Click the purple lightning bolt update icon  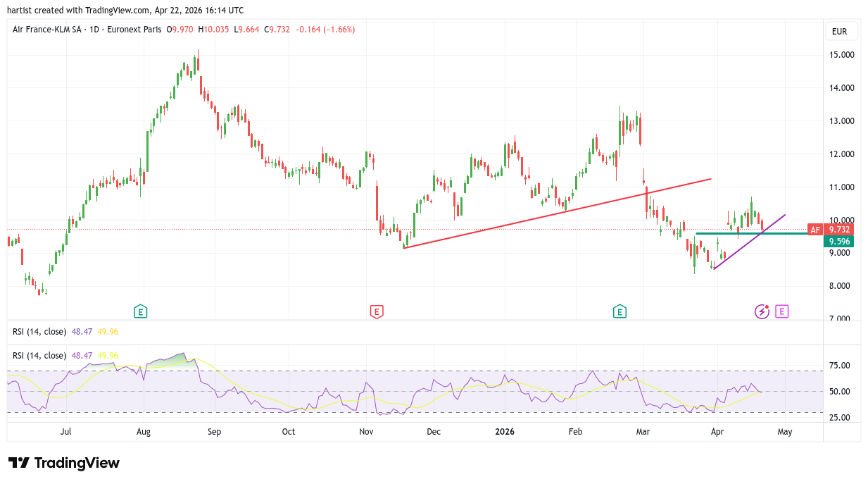(x=762, y=311)
